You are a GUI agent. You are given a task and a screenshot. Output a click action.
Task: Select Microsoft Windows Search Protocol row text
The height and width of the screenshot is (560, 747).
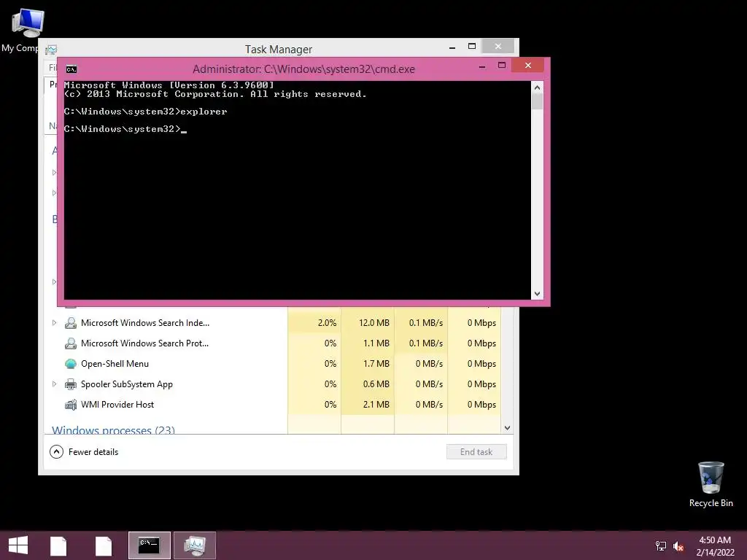tap(145, 343)
